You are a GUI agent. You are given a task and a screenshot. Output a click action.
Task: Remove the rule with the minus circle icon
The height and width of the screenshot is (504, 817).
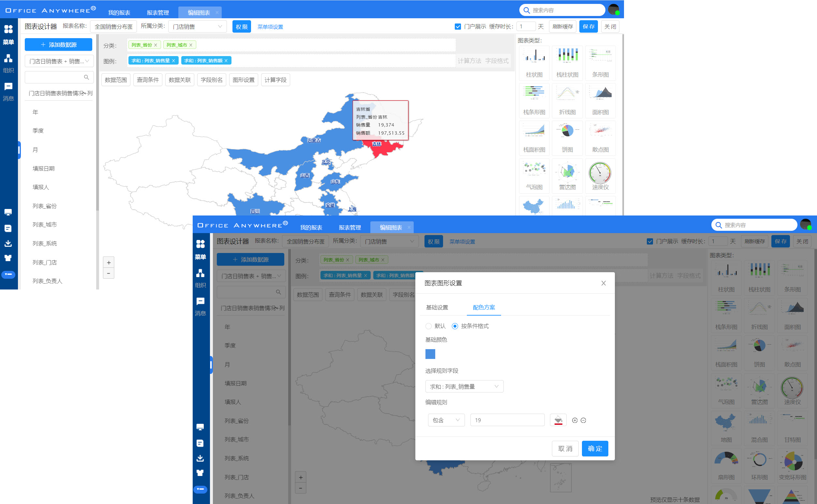click(x=583, y=420)
